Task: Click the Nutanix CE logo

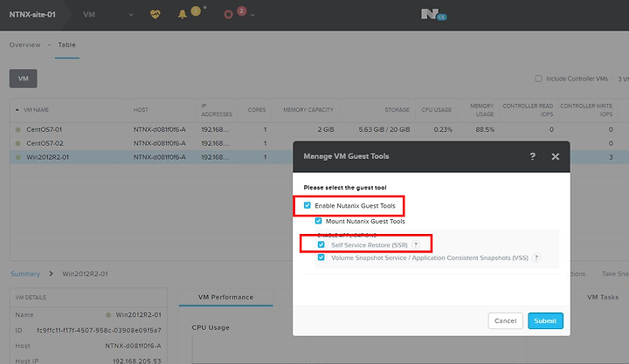Action: (x=433, y=15)
